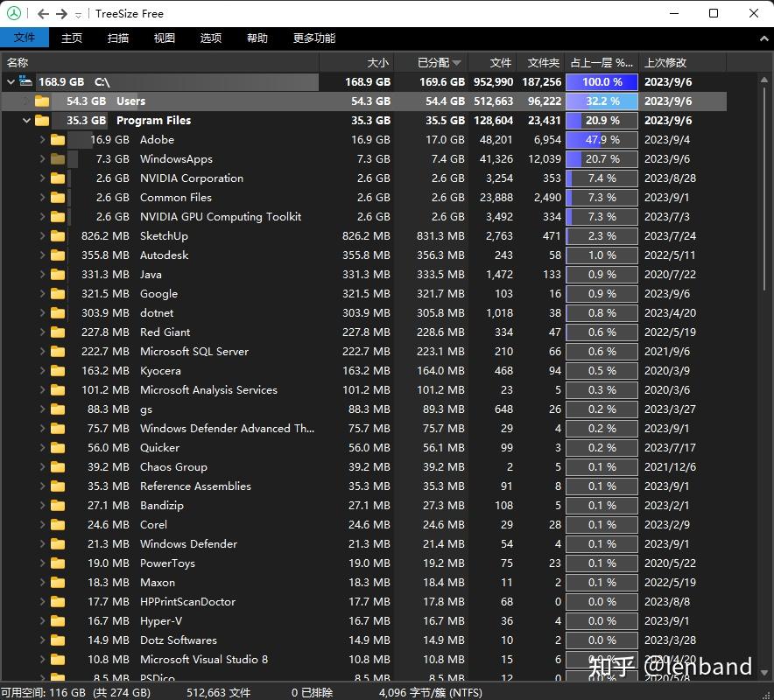Click the Users folder icon

(x=42, y=101)
